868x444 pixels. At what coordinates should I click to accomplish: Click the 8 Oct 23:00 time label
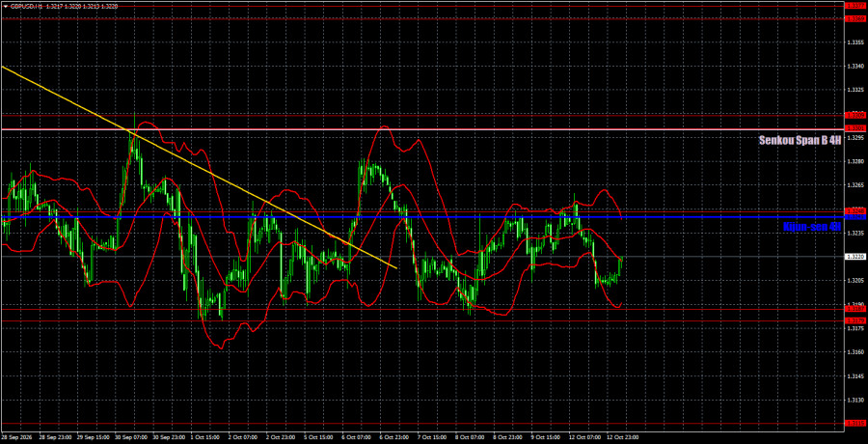pos(508,437)
